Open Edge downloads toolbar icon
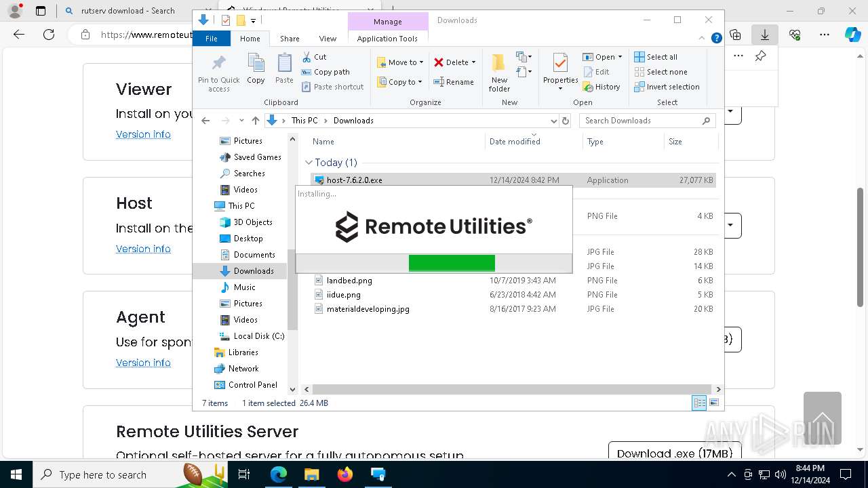The image size is (868, 488). 765,35
